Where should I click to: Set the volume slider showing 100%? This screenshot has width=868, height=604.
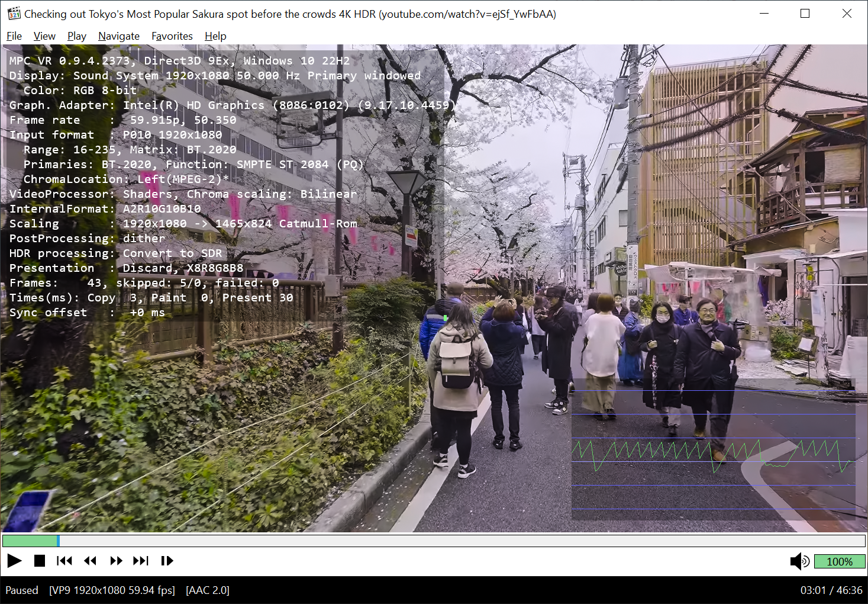pyautogui.click(x=840, y=561)
